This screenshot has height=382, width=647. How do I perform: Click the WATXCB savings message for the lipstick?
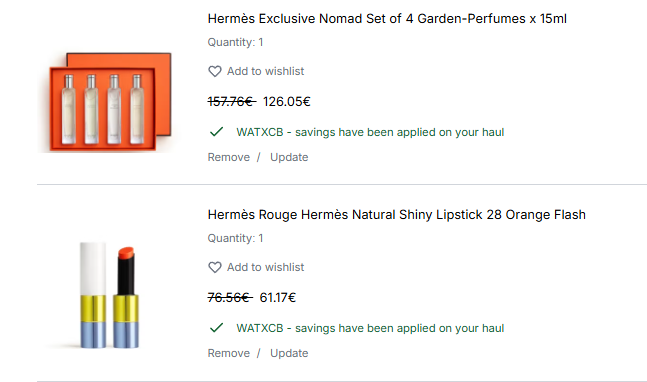(370, 328)
